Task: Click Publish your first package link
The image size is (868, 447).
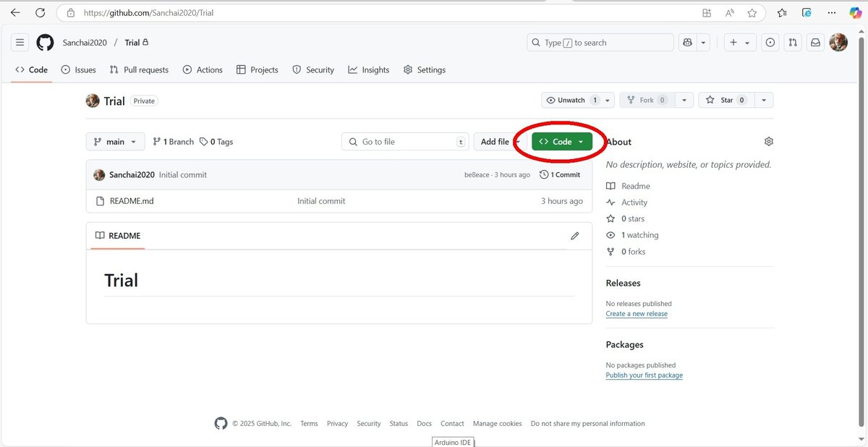Action: (x=644, y=375)
